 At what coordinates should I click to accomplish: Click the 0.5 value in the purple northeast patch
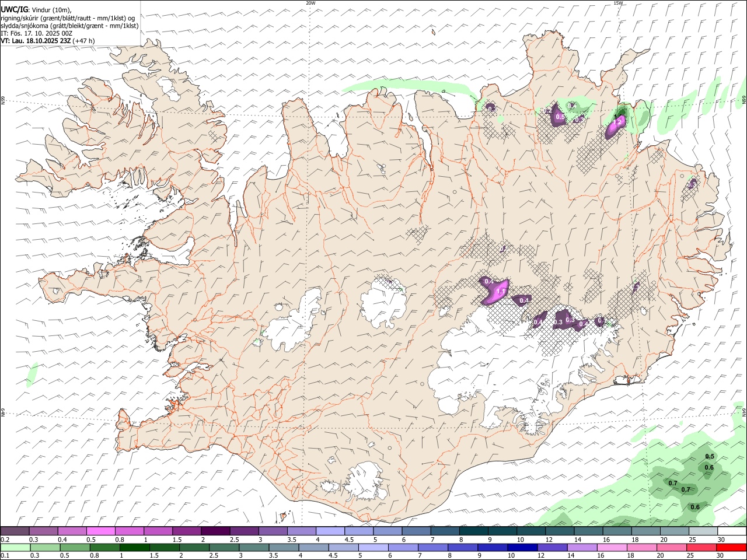[560, 117]
